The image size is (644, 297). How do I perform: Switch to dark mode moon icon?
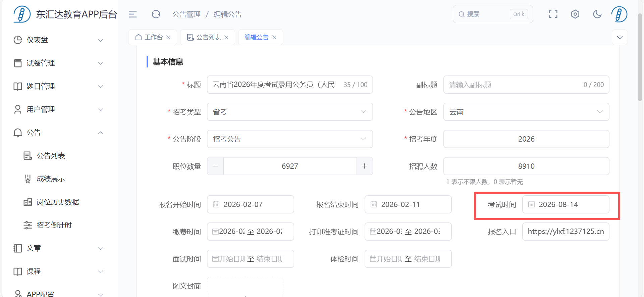pyautogui.click(x=597, y=14)
